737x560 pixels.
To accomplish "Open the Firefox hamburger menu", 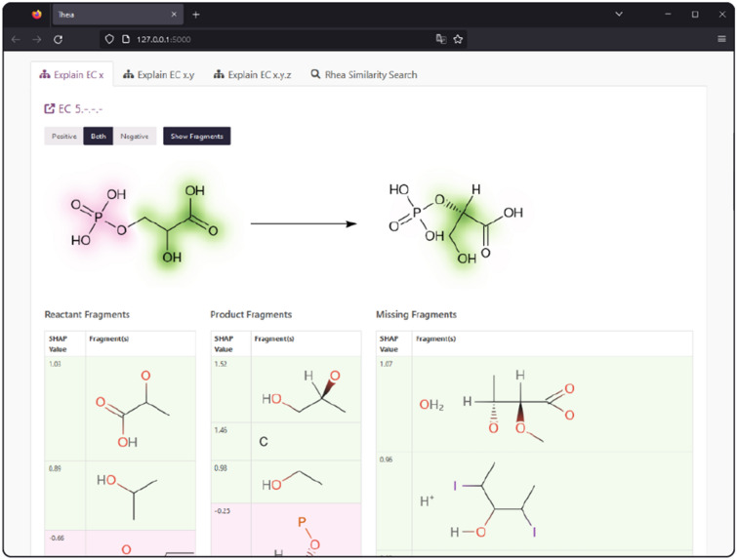I will (721, 39).
